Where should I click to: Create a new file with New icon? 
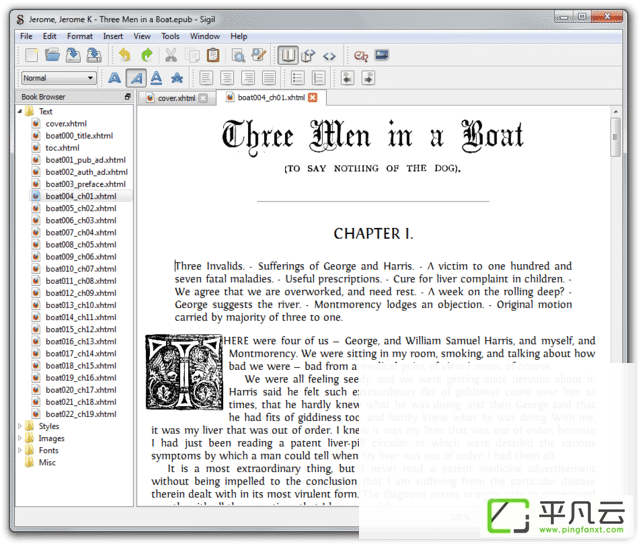(x=31, y=55)
